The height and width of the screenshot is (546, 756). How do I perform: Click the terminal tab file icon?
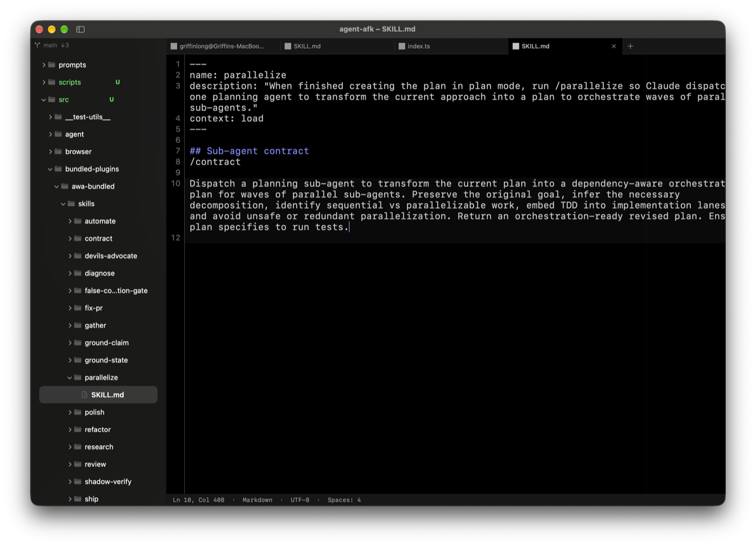174,46
